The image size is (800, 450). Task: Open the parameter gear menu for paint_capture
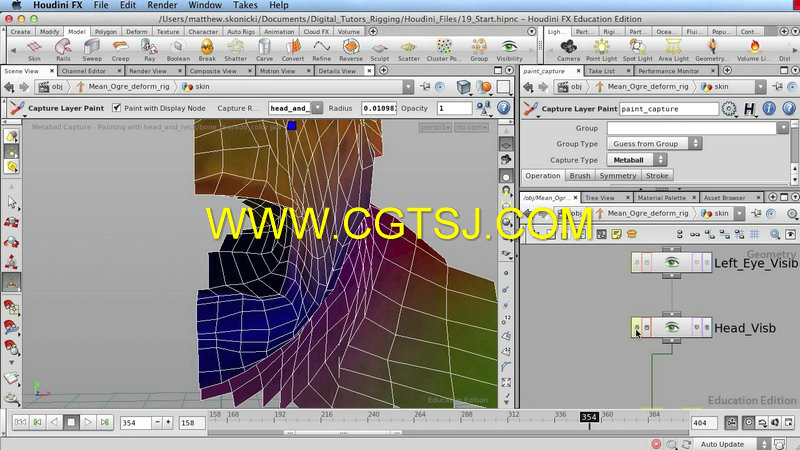[729, 109]
